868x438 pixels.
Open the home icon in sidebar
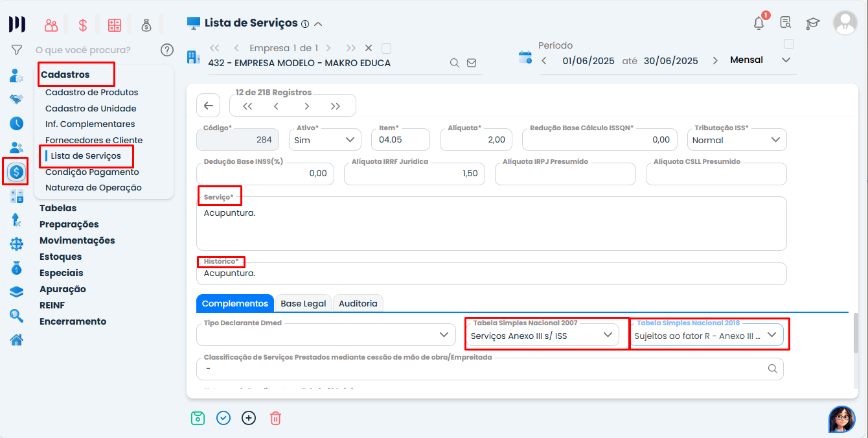coord(16,340)
